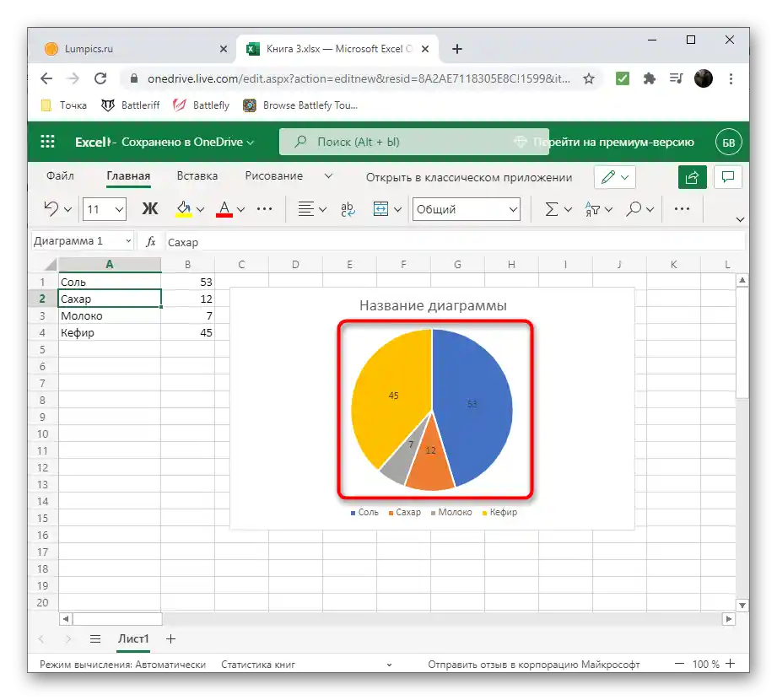
Task: Apply red font color icon
Action: tap(224, 209)
